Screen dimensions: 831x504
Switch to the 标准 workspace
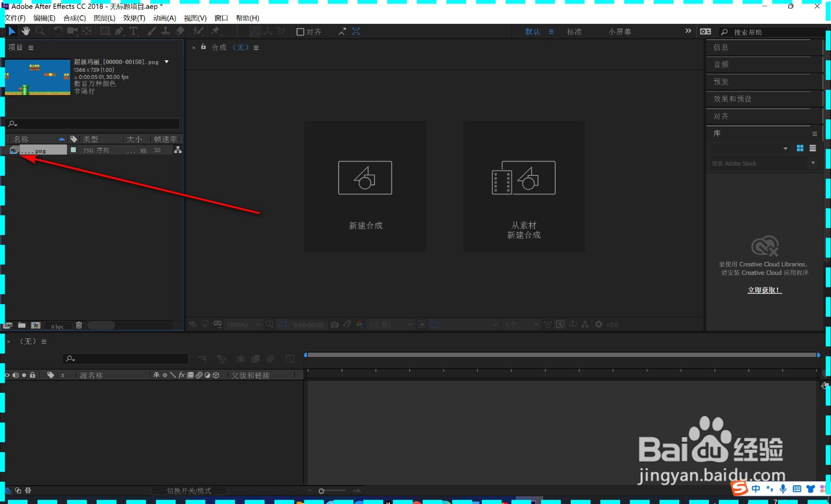click(574, 32)
